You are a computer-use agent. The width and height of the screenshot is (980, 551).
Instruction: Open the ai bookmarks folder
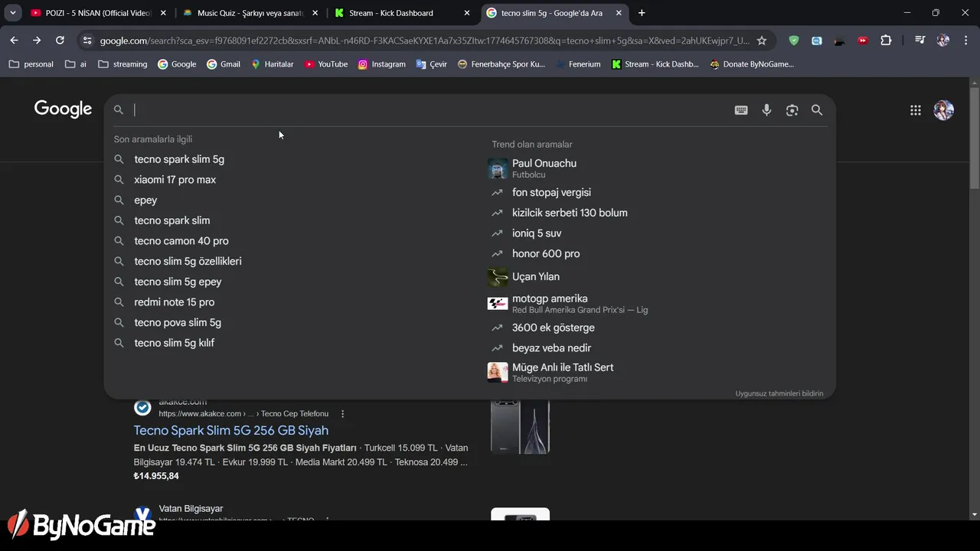[x=76, y=64]
